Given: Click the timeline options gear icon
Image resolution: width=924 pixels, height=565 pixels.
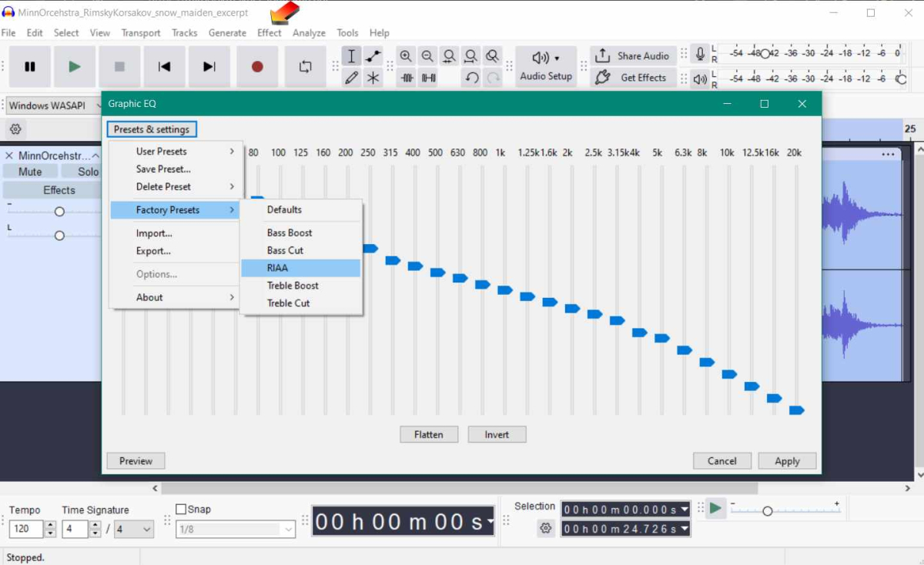Looking at the screenshot, I should (15, 129).
